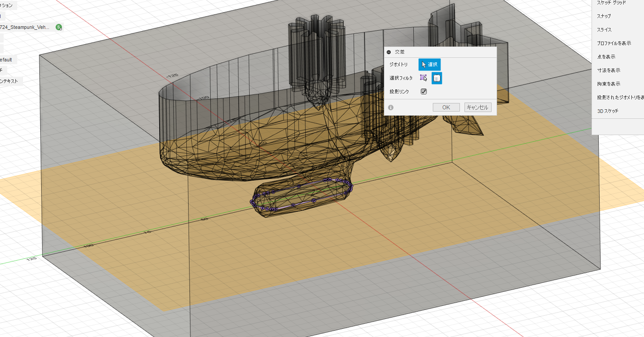Toggle the 拘束を表示 option
The height and width of the screenshot is (337, 644).
(x=608, y=84)
